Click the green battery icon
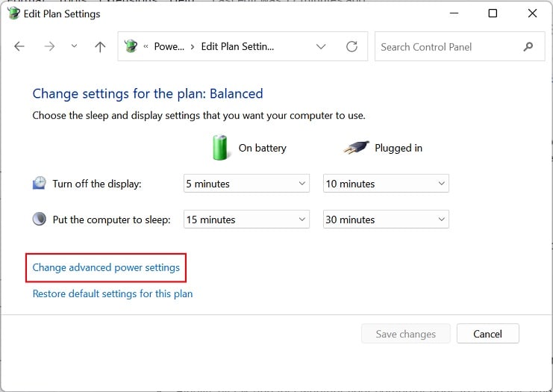553x392 pixels. coord(220,148)
